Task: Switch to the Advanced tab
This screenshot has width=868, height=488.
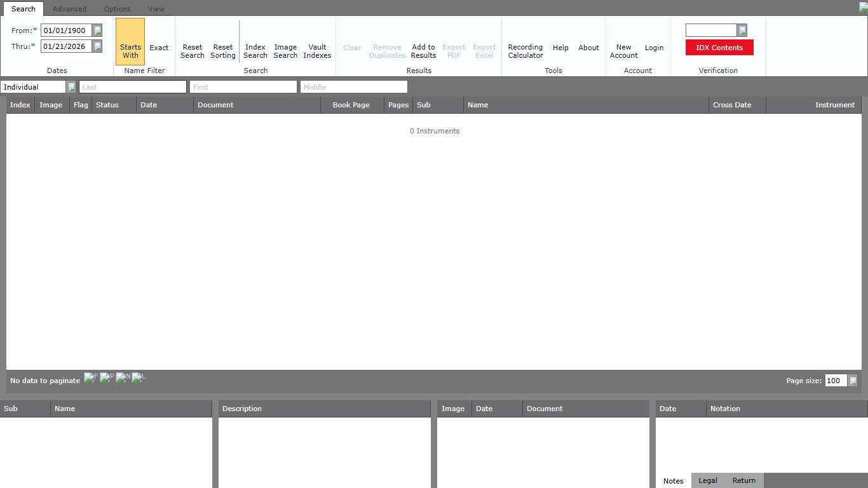Action: coord(69,9)
